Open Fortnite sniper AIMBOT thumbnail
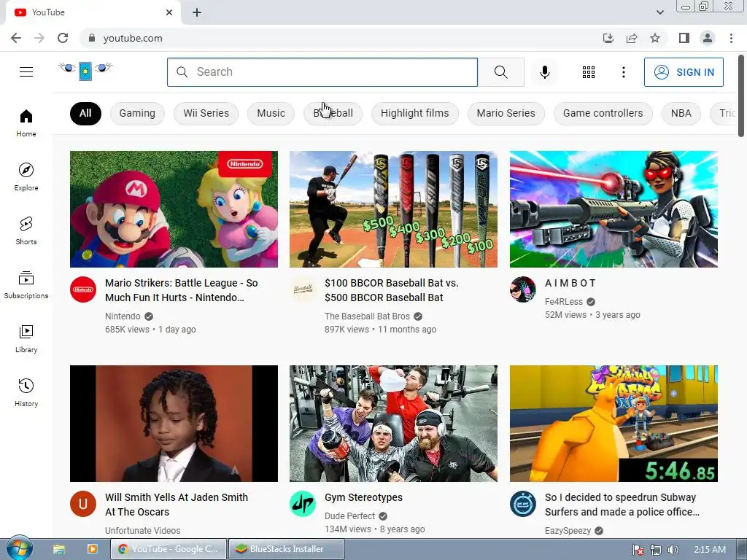Viewport: 747px width, 560px height. (614, 209)
